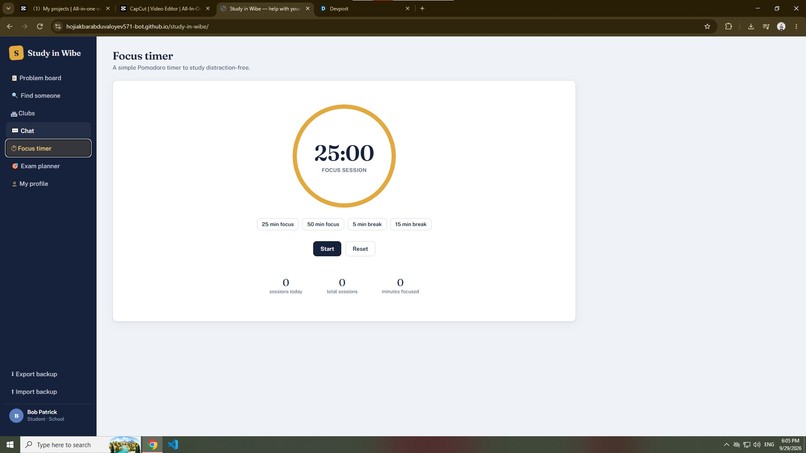Open the network status tray icon

click(746, 444)
